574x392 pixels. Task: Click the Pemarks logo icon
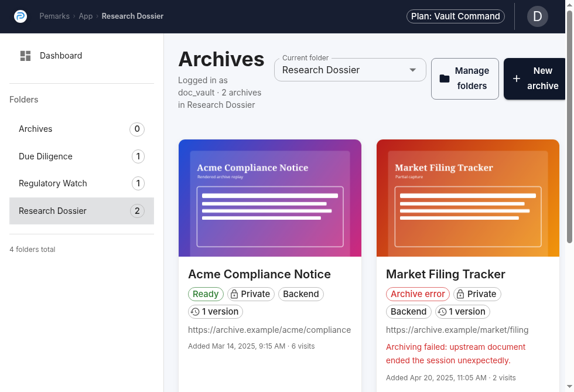point(20,16)
